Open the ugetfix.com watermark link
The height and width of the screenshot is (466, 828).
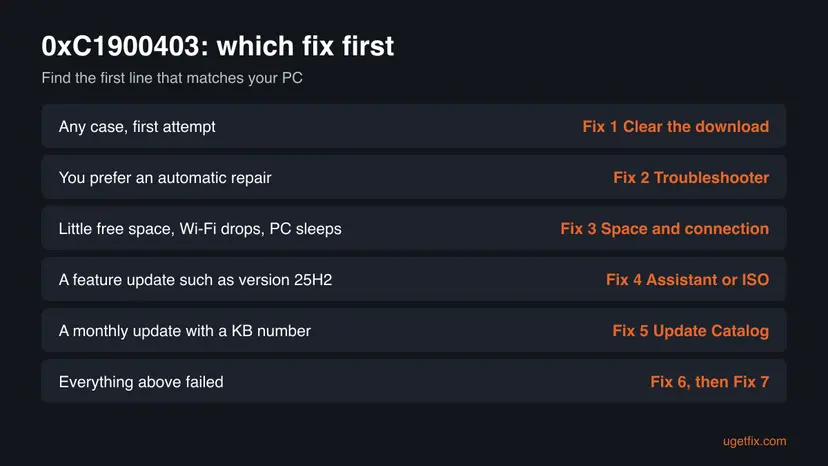754,441
